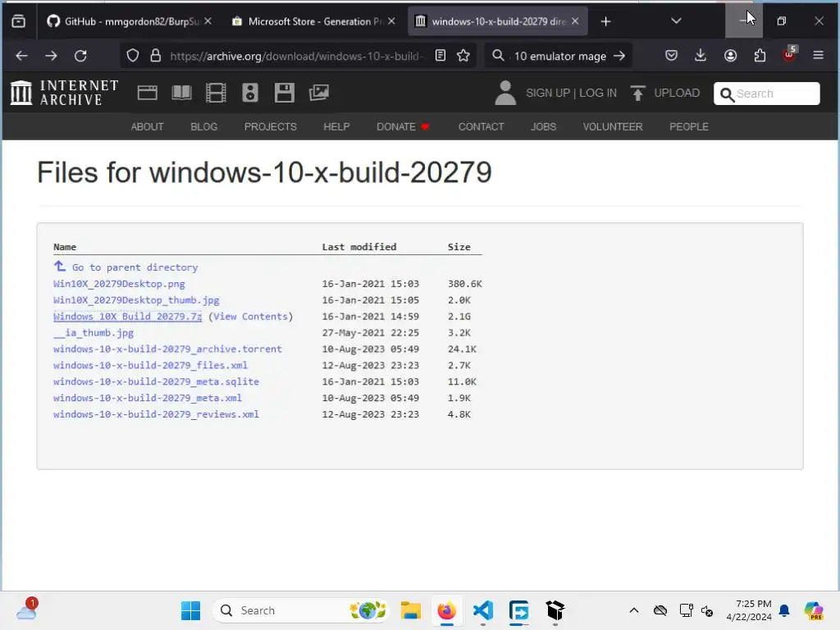The width and height of the screenshot is (840, 630).
Task: Open the extensions puzzle icon
Action: (x=760, y=56)
